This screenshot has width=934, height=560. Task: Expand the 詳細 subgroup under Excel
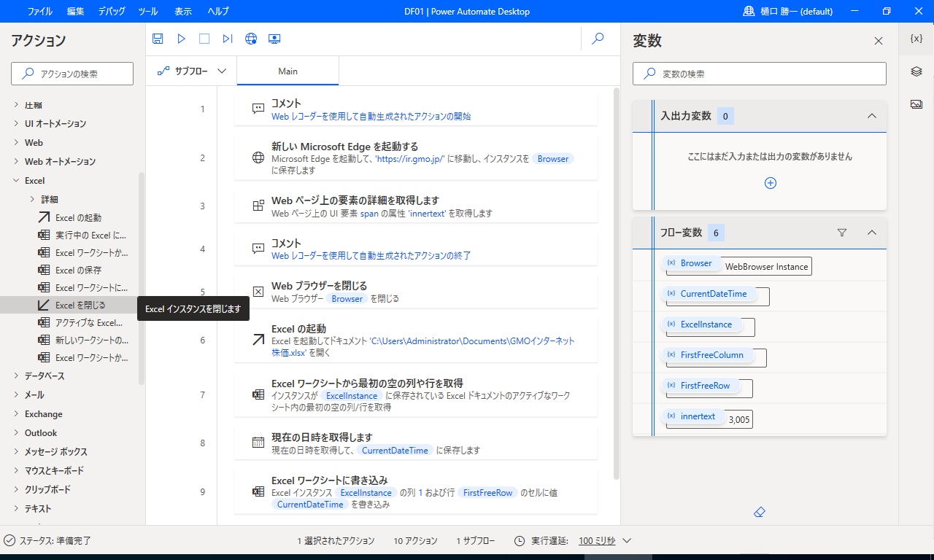(x=32, y=199)
